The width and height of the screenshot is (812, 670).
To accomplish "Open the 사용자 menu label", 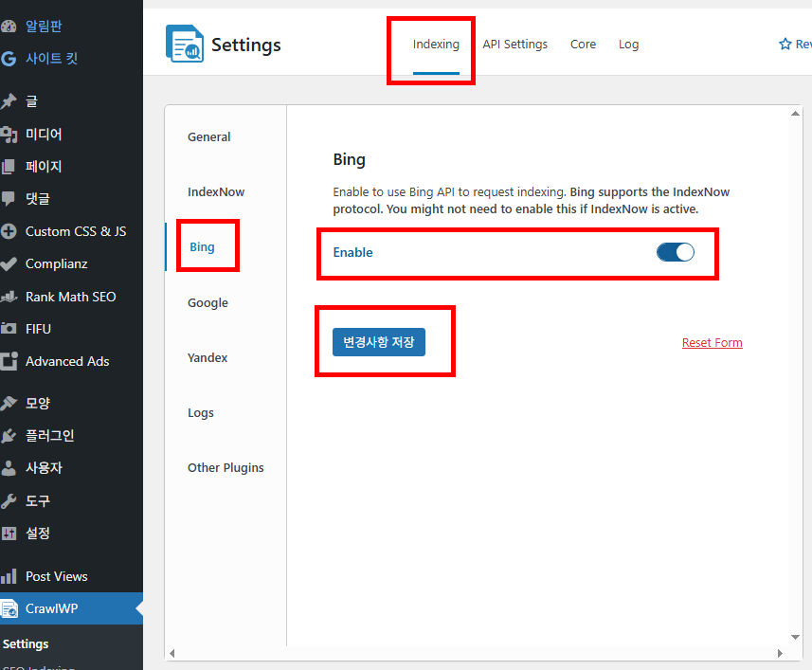I will 44,468.
